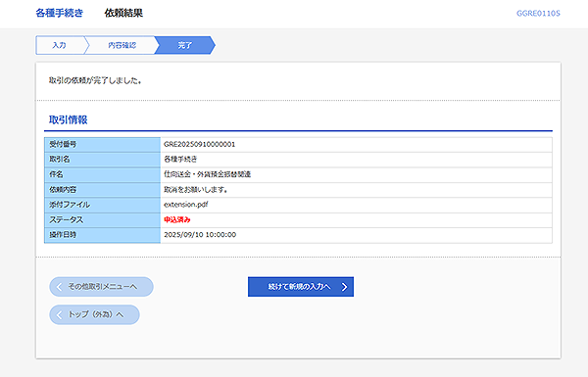The width and height of the screenshot is (588, 377).
Task: Click the 続けて新規の入力へ button
Action: (301, 287)
